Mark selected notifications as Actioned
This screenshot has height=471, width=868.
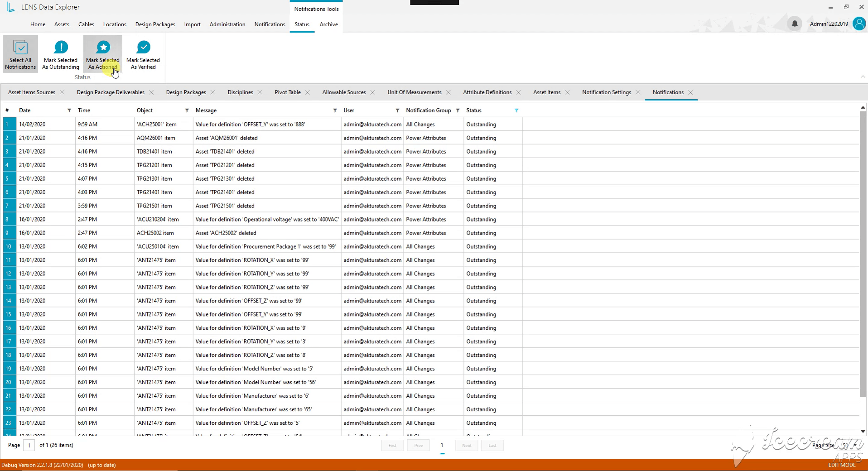pos(103,55)
